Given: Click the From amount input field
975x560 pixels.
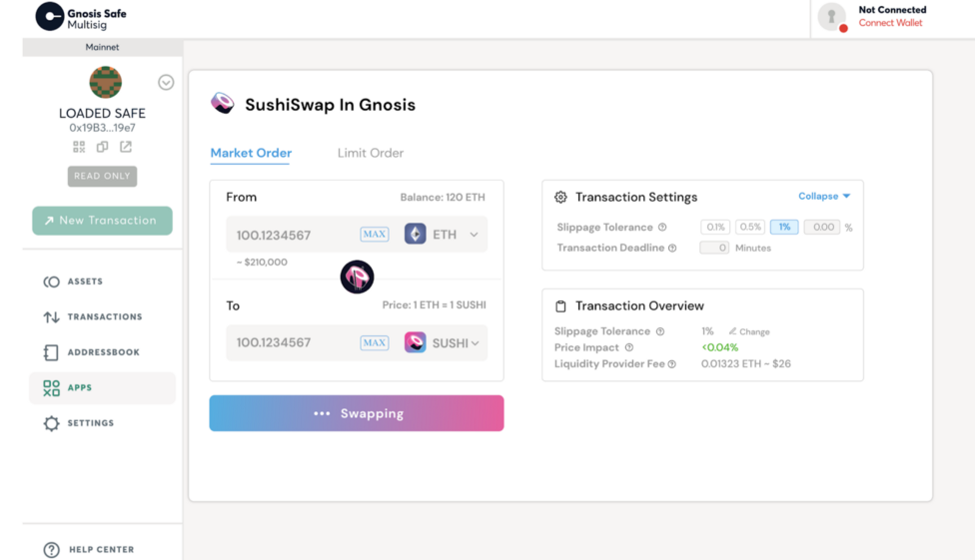Looking at the screenshot, I should [291, 235].
